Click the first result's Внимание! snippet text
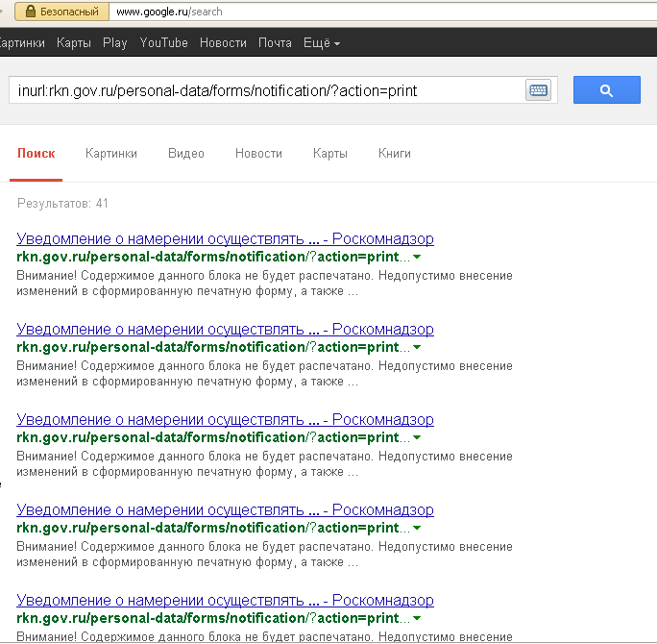The height and width of the screenshot is (644, 657). (264, 284)
